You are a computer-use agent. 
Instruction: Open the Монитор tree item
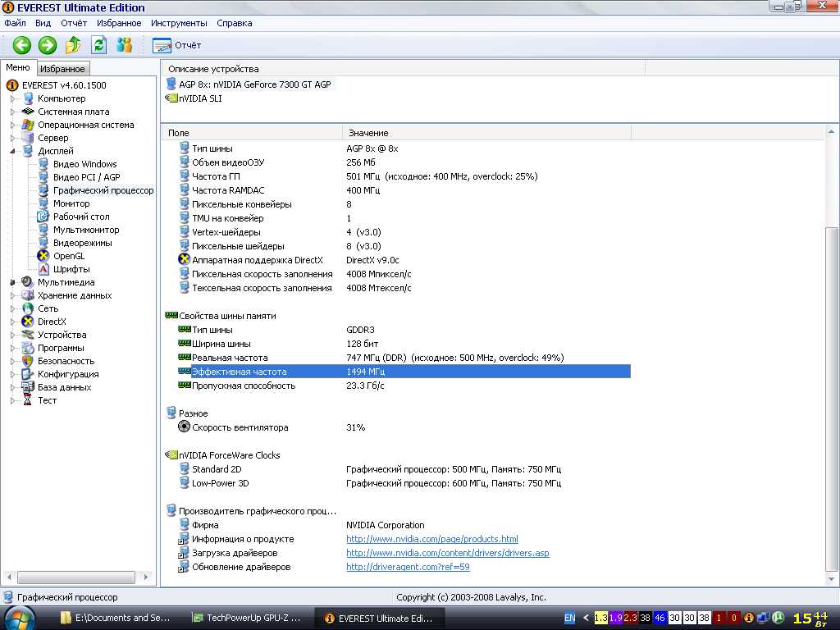coord(71,203)
